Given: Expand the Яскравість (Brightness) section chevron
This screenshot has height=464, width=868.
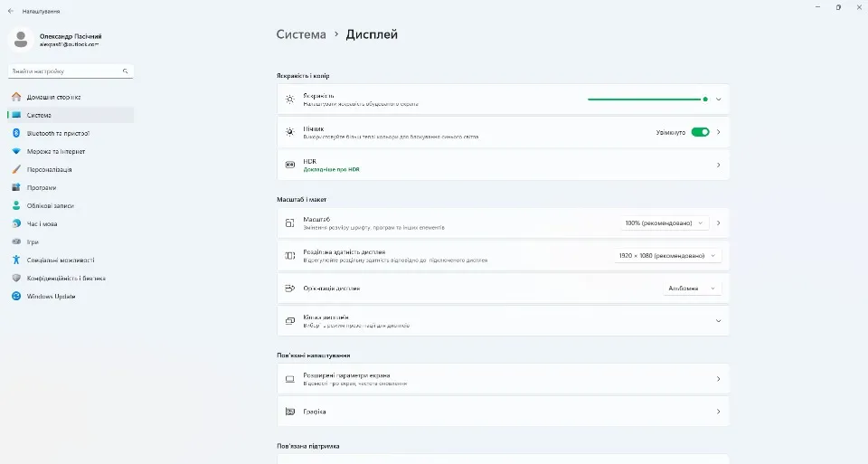Looking at the screenshot, I should (x=718, y=99).
